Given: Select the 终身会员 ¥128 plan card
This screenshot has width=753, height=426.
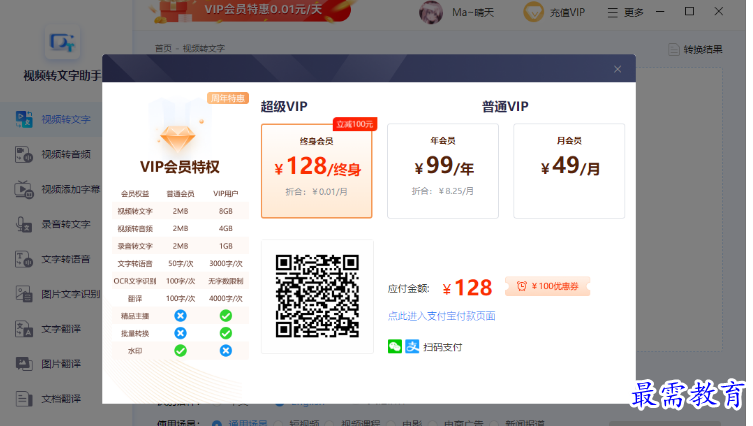Looking at the screenshot, I should pyautogui.click(x=316, y=171).
